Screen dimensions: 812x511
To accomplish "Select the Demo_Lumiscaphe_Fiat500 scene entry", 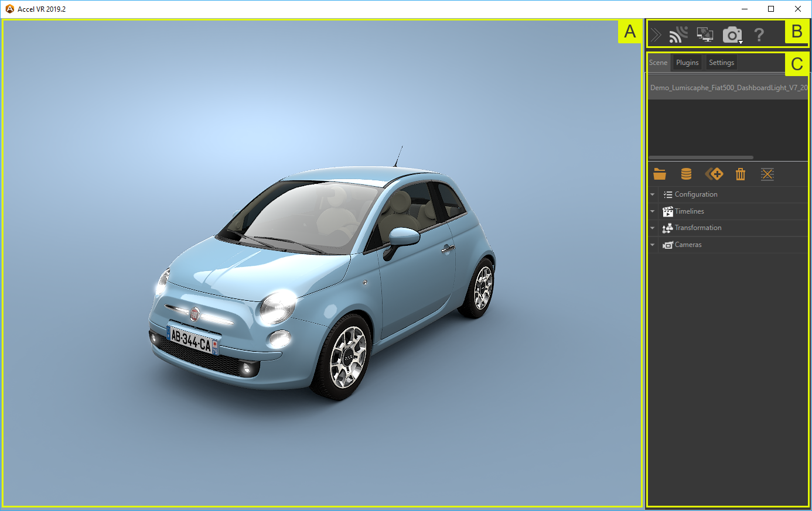I will [x=728, y=88].
